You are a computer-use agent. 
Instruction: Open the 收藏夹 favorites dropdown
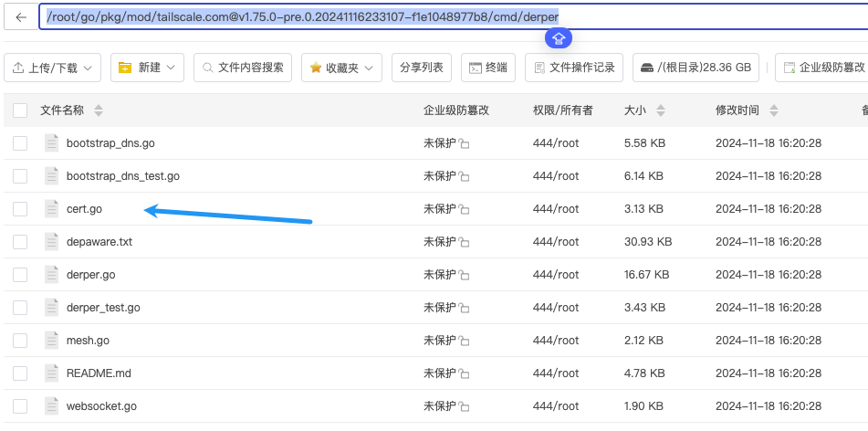pyautogui.click(x=341, y=68)
